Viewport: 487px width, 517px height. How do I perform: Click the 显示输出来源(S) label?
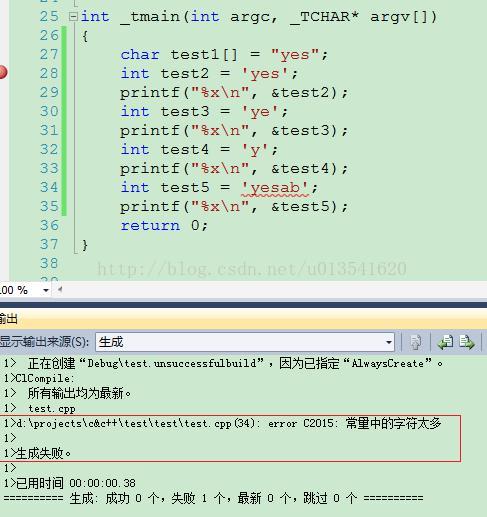coord(44,342)
